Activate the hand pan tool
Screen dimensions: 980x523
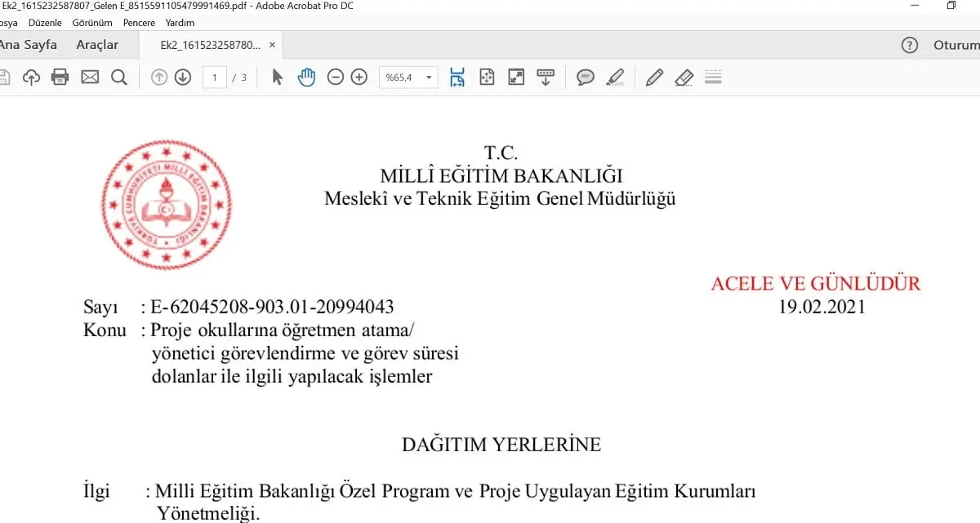coord(306,78)
